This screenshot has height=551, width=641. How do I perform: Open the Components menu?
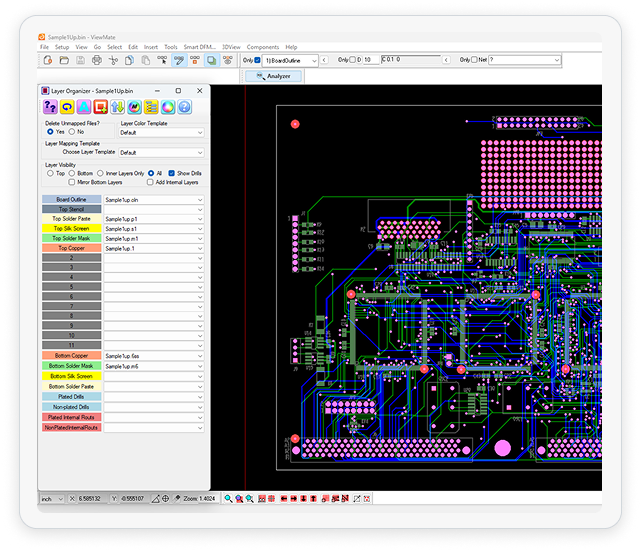pyautogui.click(x=263, y=47)
